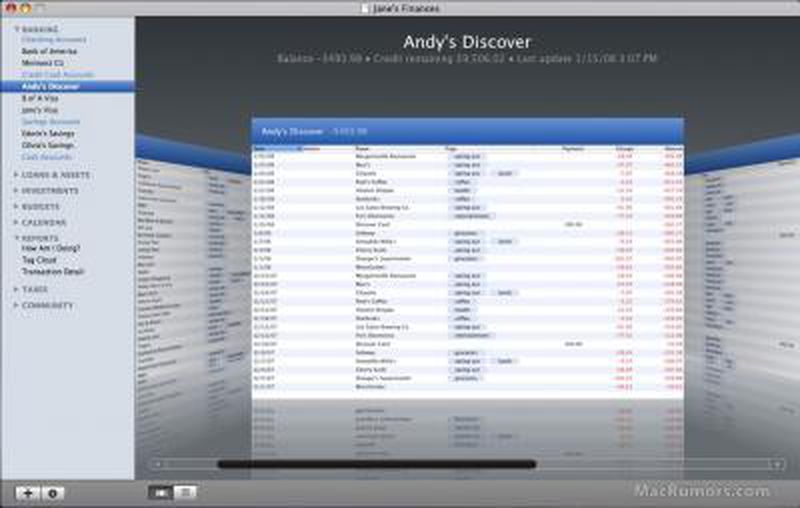Click the Jane's Finances title document icon
Viewport: 800px width, 508px height.
tap(364, 8)
